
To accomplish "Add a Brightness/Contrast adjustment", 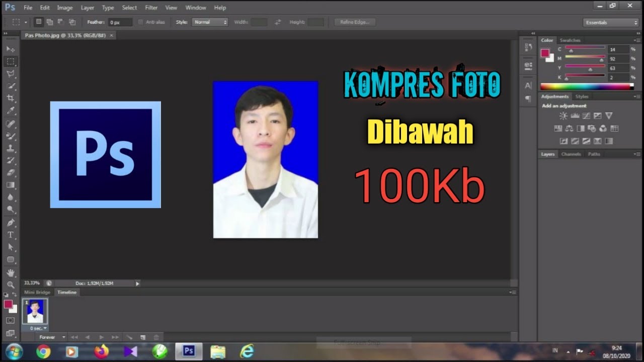I will click(x=563, y=116).
